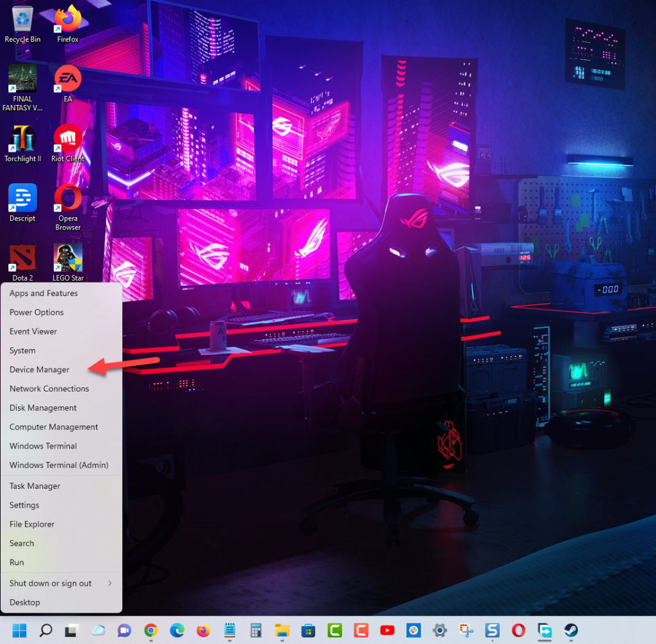The width and height of the screenshot is (656, 644).
Task: Select Descript desktop shortcut
Action: [x=22, y=203]
